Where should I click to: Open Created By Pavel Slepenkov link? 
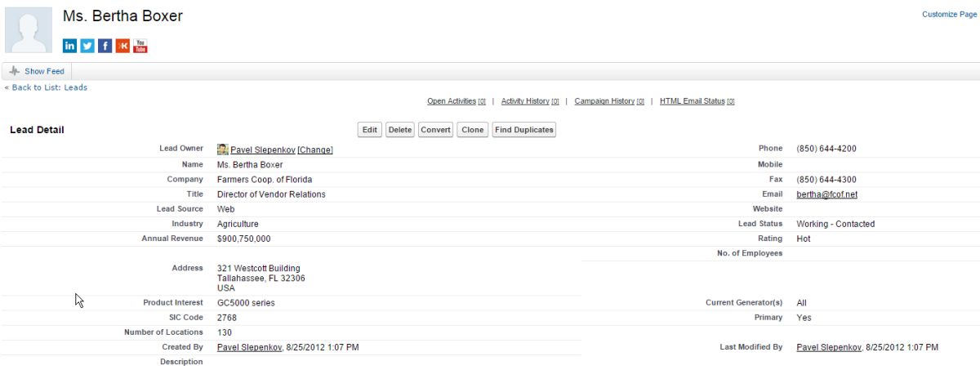click(249, 347)
